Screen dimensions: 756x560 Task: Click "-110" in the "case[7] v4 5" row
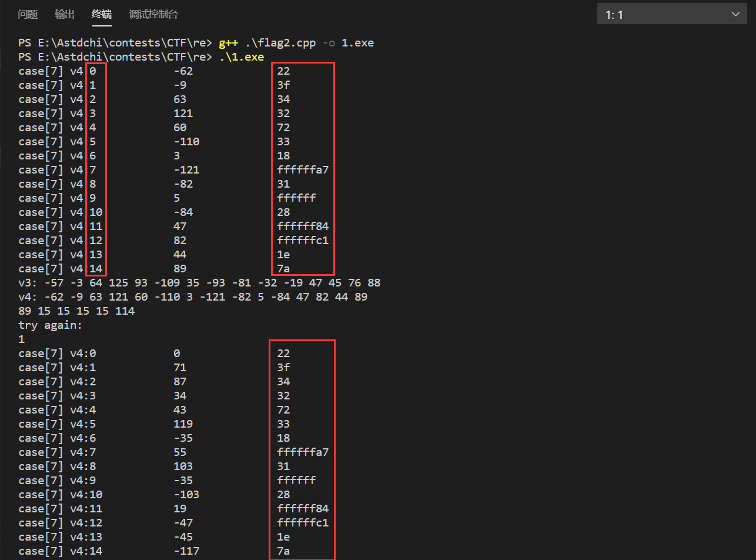tap(187, 142)
